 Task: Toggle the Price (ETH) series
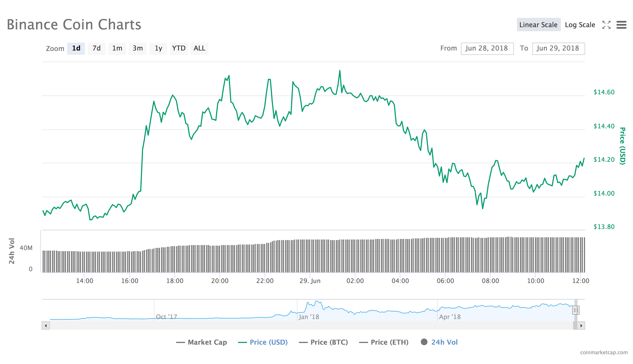384,342
